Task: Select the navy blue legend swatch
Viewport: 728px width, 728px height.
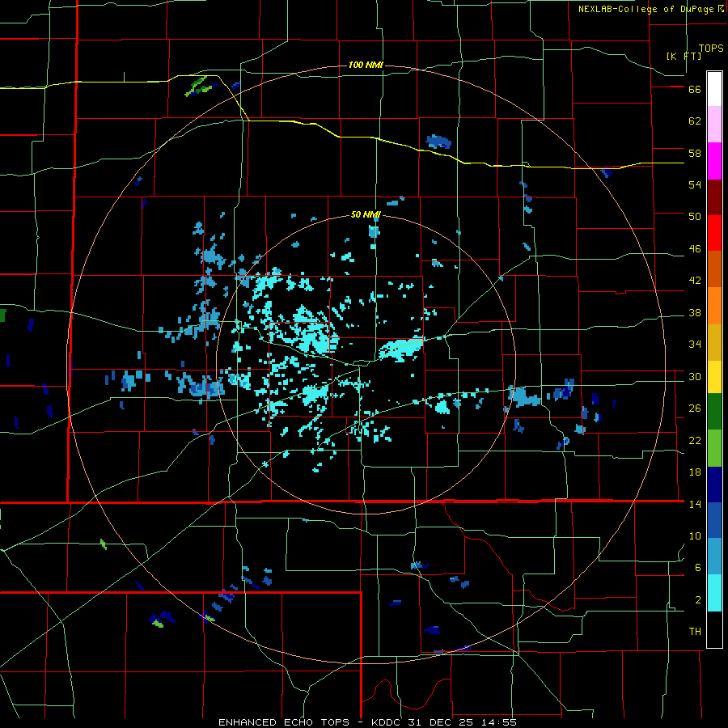Action: point(714,485)
